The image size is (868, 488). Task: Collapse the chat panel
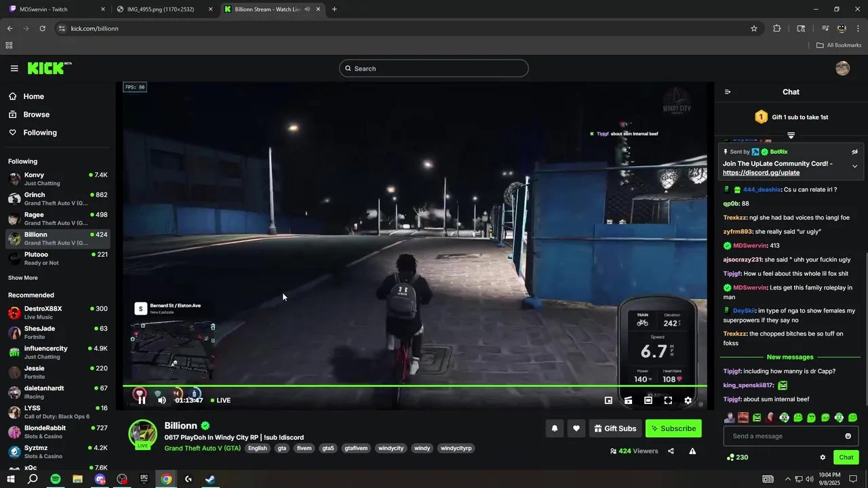(728, 92)
